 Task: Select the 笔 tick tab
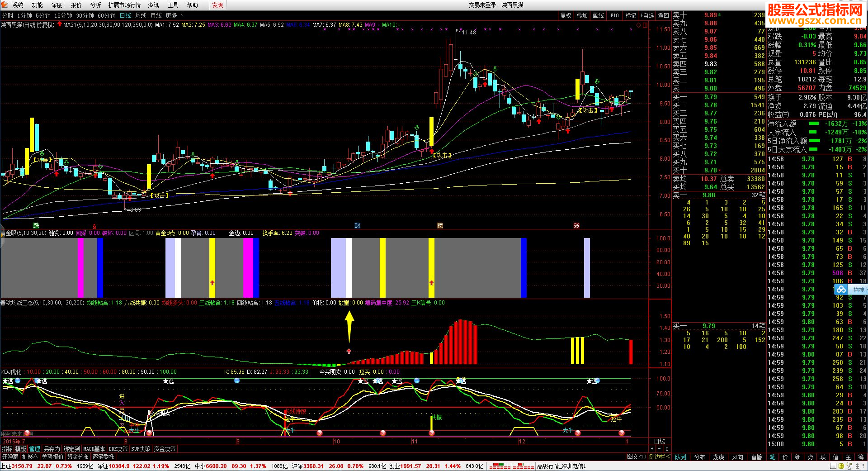click(x=773, y=457)
